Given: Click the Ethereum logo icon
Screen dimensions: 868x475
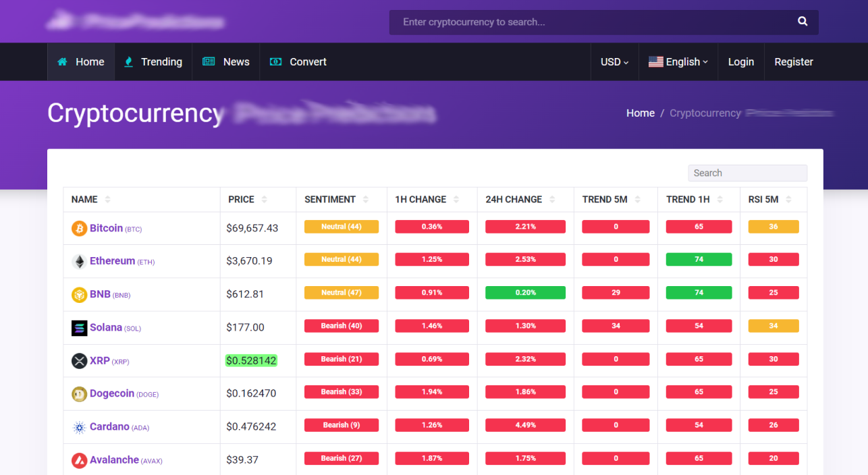Looking at the screenshot, I should (x=80, y=262).
